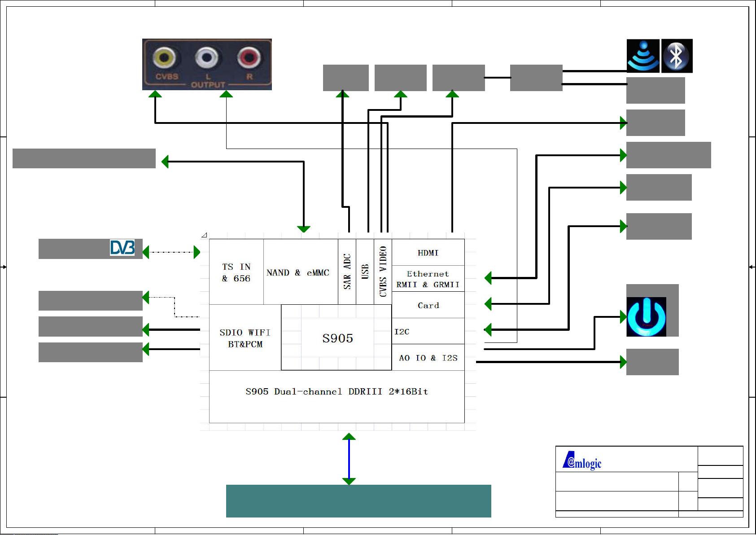Click the I2C block
756x535 pixels.
[x=428, y=331]
